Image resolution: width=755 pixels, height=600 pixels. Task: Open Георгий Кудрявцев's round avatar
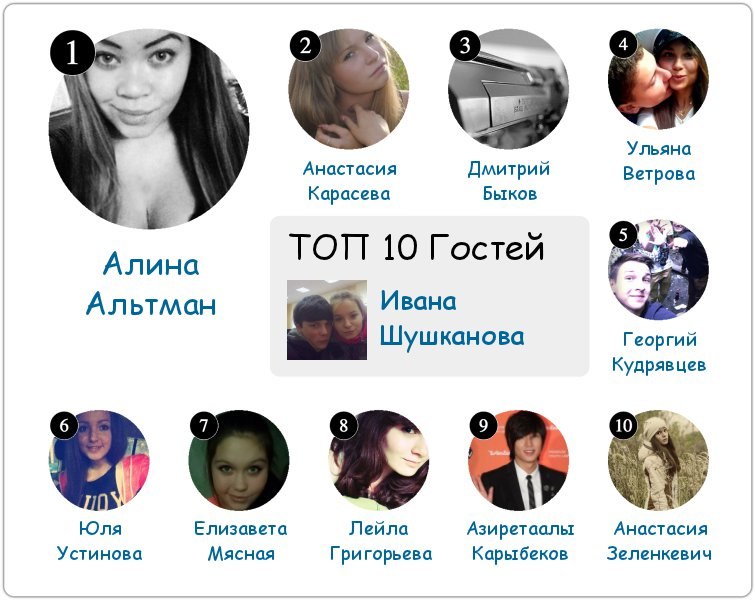[658, 269]
